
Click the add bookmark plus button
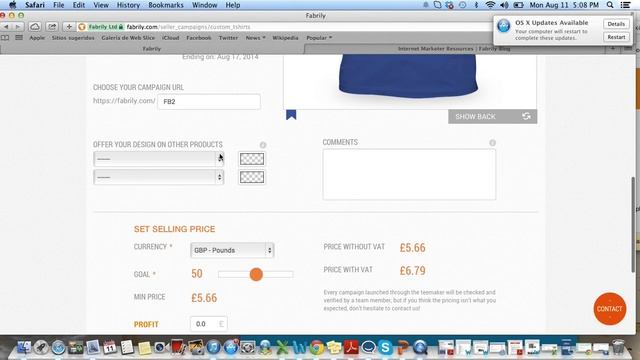click(x=69, y=27)
